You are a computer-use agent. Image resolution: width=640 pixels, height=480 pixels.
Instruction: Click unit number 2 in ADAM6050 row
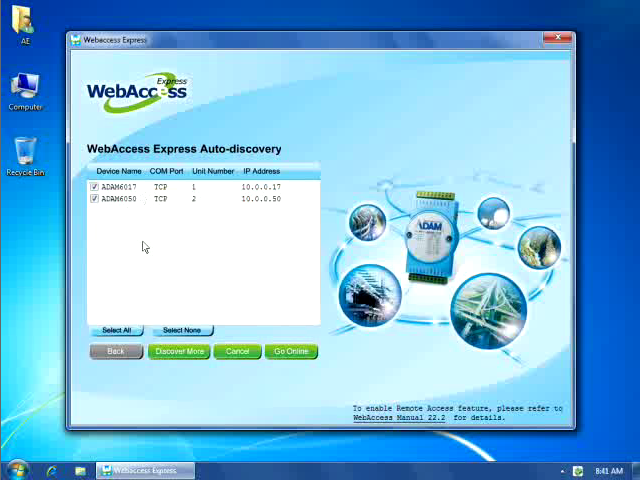click(x=194, y=199)
